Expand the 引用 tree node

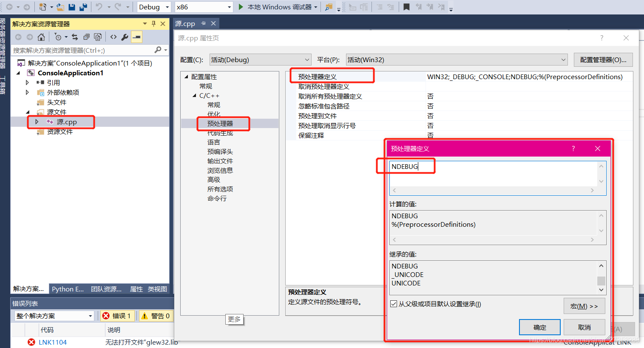[x=27, y=83]
